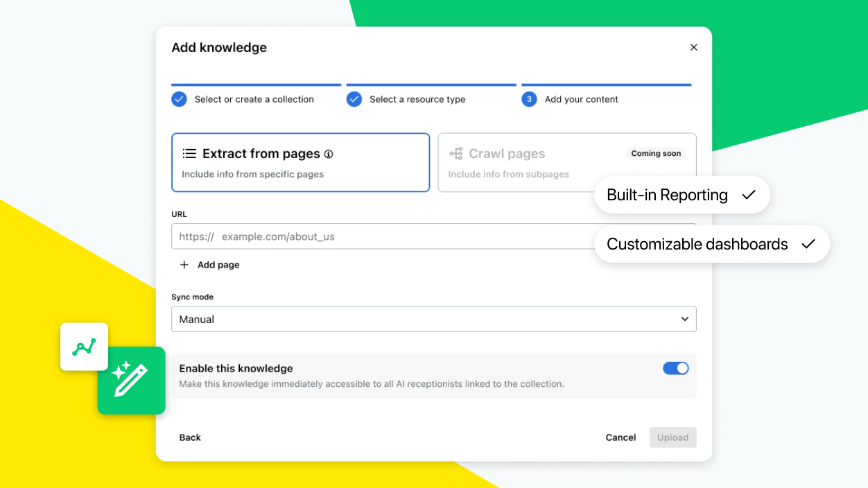
Task: Open the Sync mode dropdown
Action: pos(684,319)
